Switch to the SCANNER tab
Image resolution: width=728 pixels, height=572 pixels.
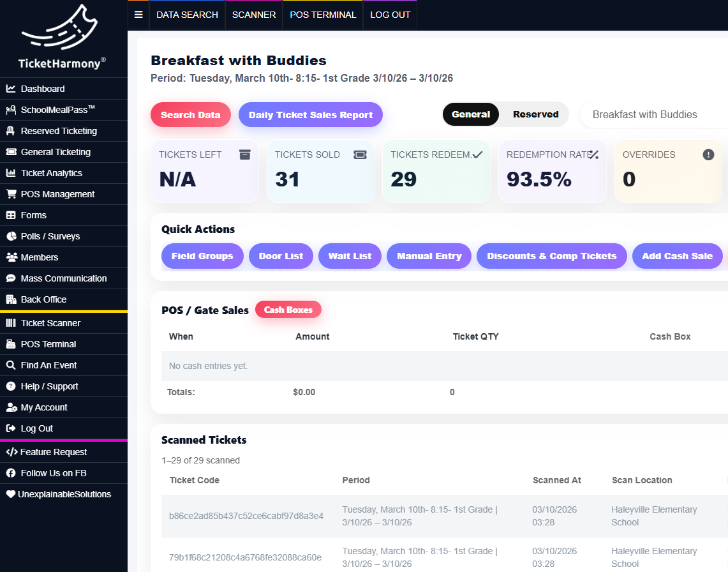253,14
